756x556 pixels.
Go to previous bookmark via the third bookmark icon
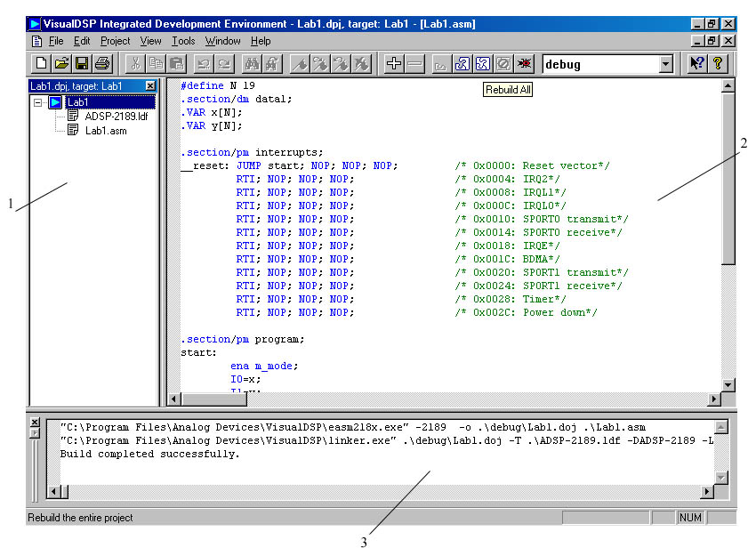[341, 64]
